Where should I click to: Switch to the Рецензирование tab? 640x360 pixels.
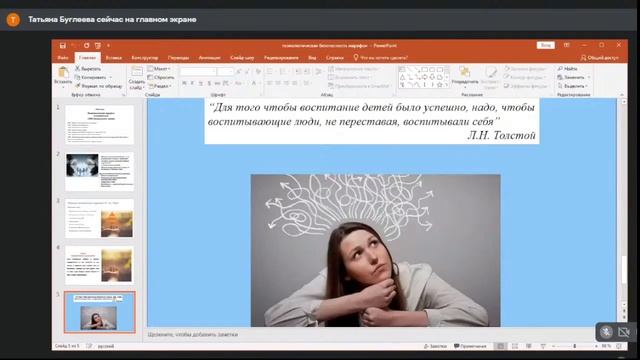[x=281, y=58]
